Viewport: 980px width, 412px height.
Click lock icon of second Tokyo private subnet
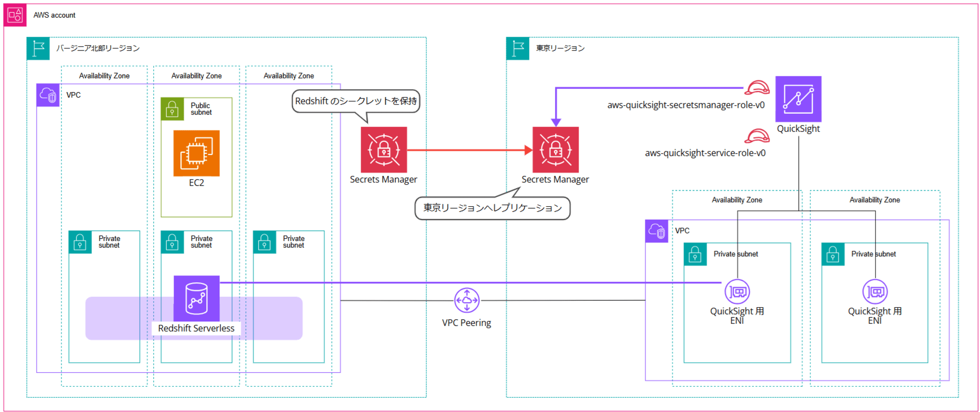[833, 254]
